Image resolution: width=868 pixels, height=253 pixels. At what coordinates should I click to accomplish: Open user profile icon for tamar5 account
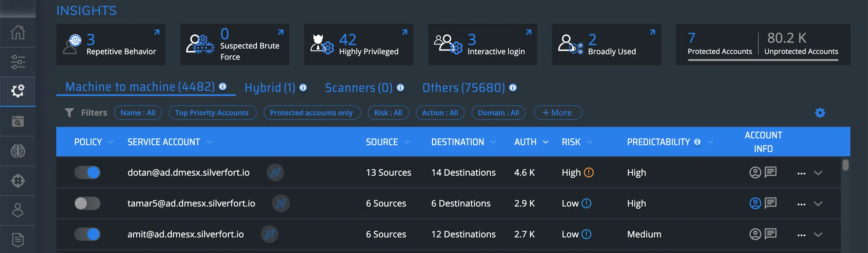click(755, 203)
